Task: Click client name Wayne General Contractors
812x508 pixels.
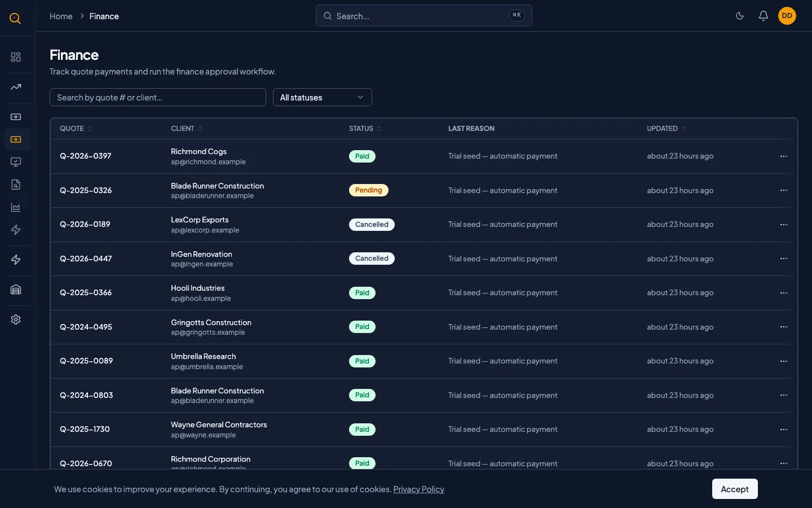Action: 219,424
